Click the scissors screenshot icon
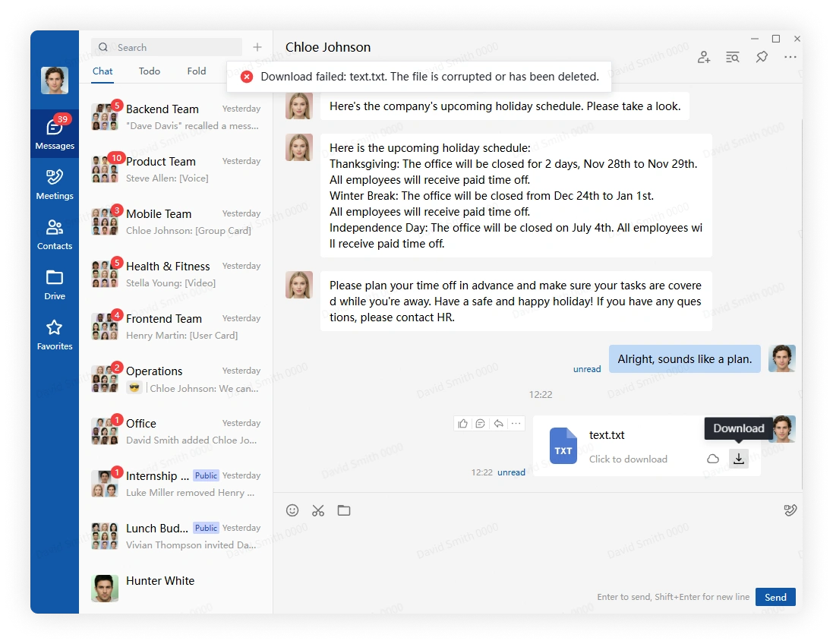 (318, 510)
